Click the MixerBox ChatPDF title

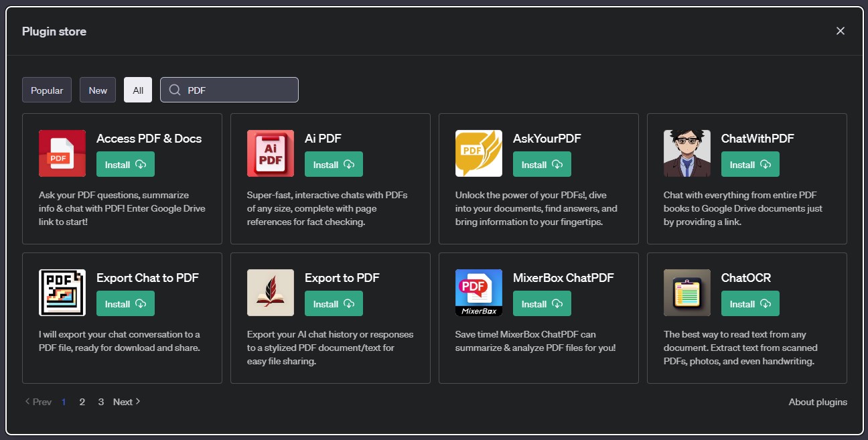pyautogui.click(x=563, y=278)
